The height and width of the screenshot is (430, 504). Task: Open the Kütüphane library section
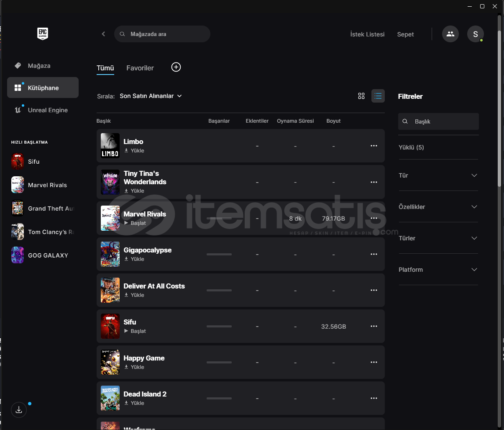point(43,88)
